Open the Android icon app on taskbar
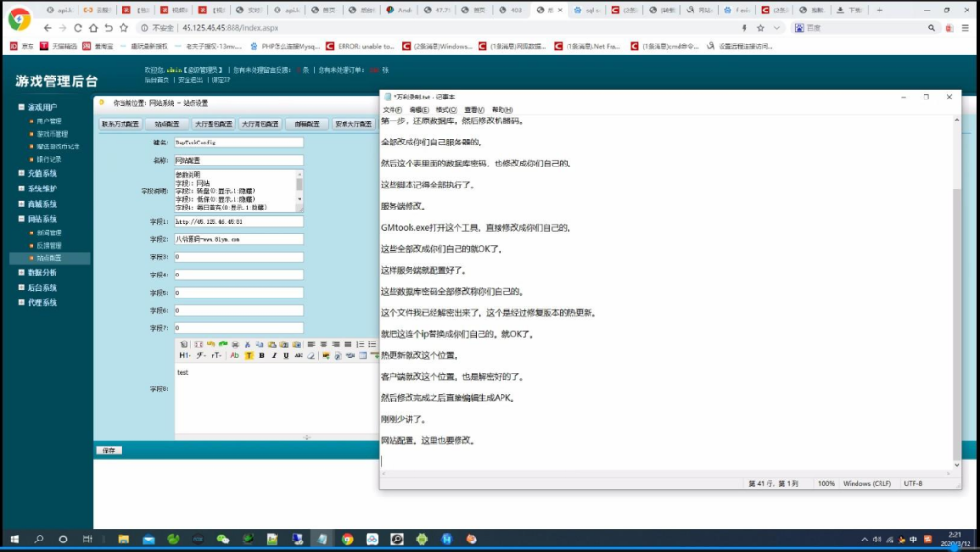 tap(422, 539)
